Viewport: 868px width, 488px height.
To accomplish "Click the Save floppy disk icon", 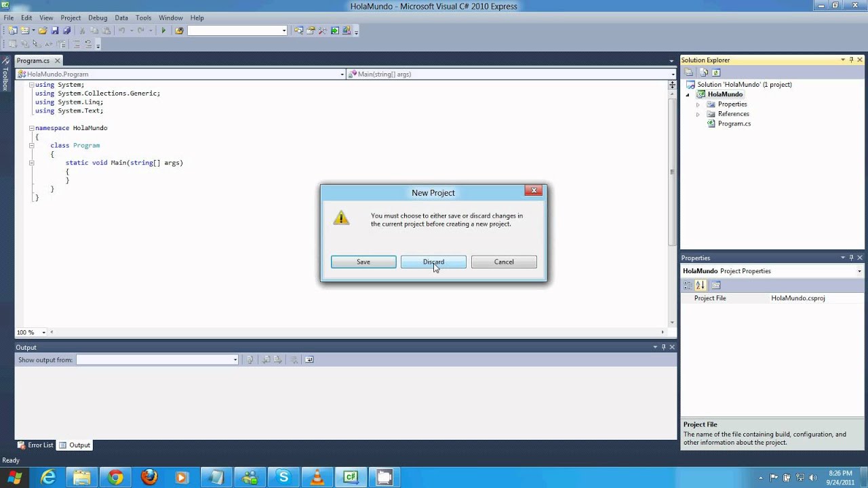I will [x=55, y=30].
